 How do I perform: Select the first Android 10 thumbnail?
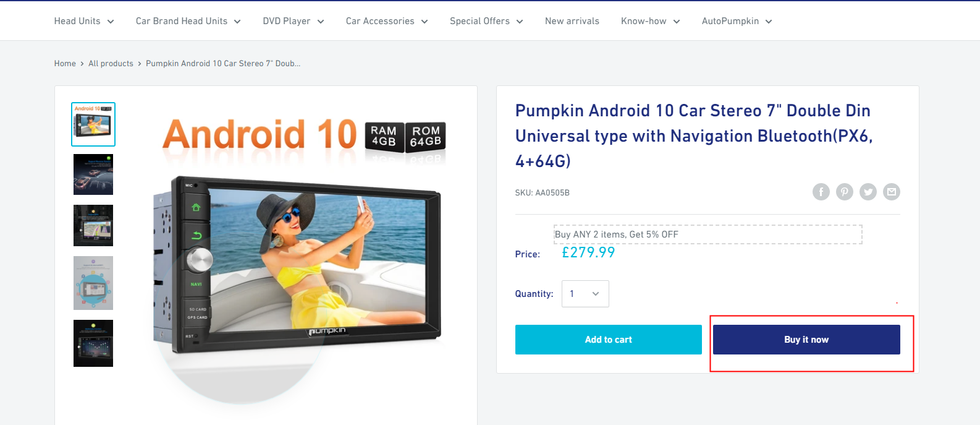tap(93, 124)
